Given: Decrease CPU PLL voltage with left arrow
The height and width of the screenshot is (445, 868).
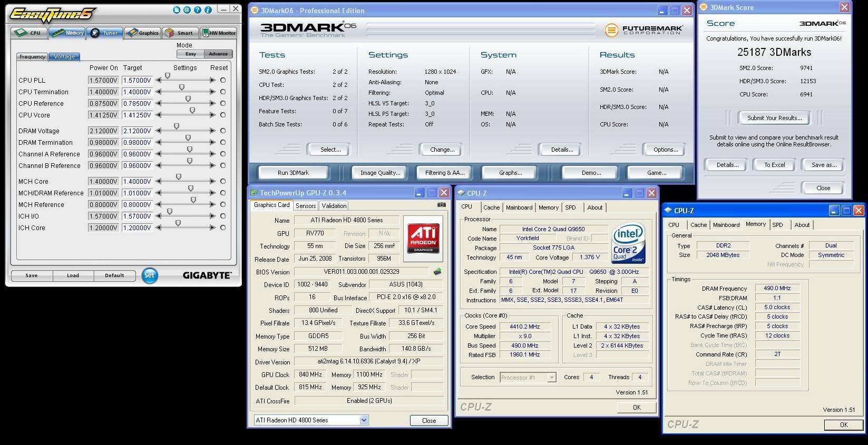Looking at the screenshot, I should (158, 80).
